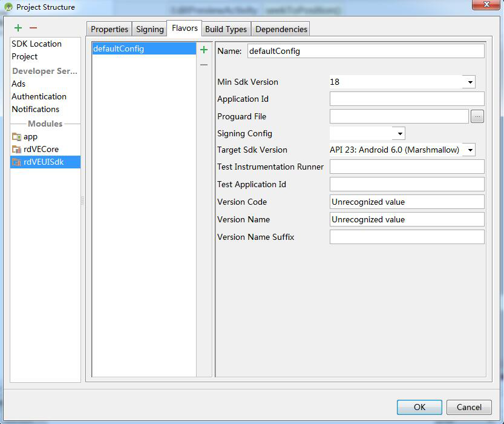Open the Signing Config dropdown
Image resolution: width=504 pixels, height=424 pixels.
399,133
